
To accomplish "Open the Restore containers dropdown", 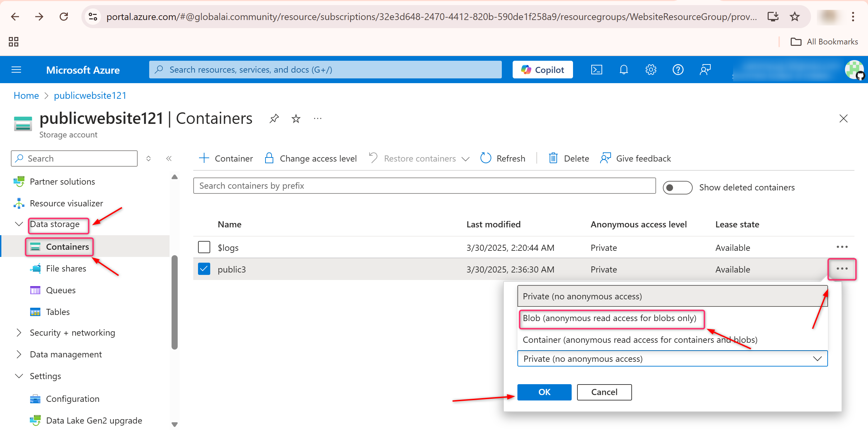I will 419,158.
